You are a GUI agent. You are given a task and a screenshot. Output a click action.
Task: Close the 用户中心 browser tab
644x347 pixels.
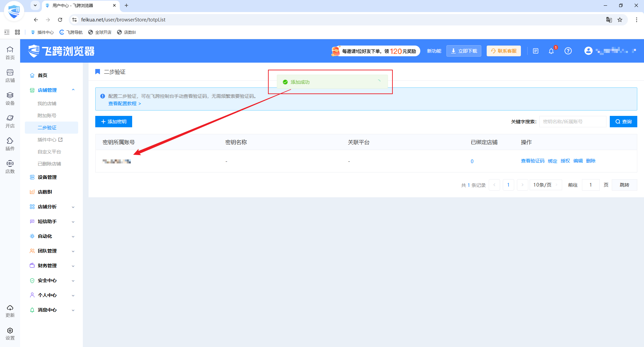114,5
